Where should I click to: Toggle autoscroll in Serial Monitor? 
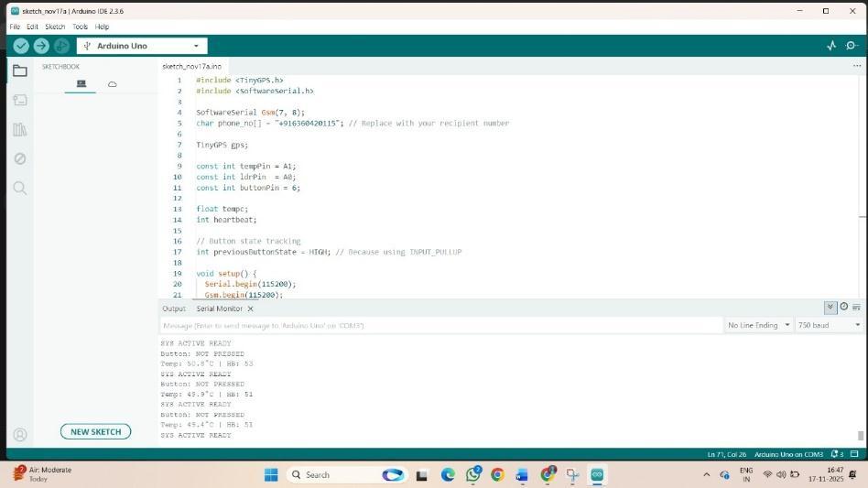(x=830, y=307)
